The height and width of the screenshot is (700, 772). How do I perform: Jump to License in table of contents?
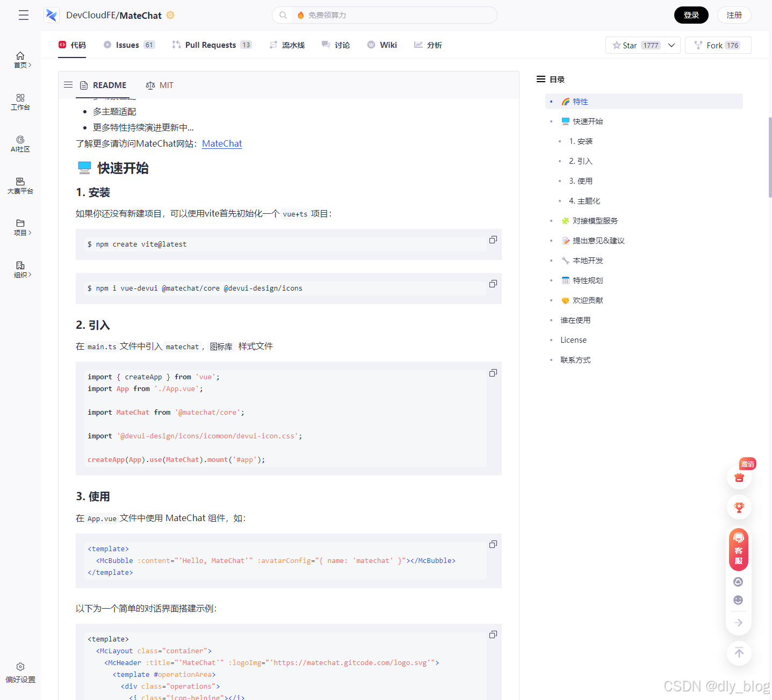(573, 340)
